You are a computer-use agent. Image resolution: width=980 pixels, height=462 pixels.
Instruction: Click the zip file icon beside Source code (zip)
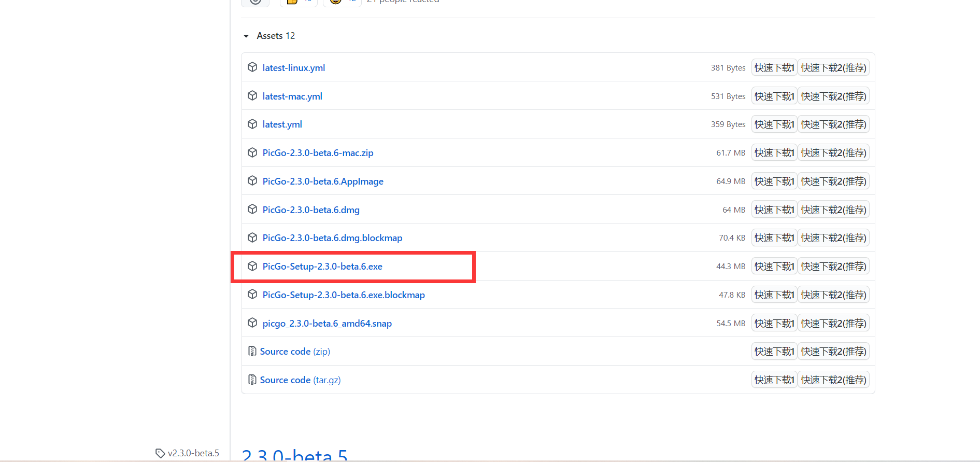coord(252,351)
